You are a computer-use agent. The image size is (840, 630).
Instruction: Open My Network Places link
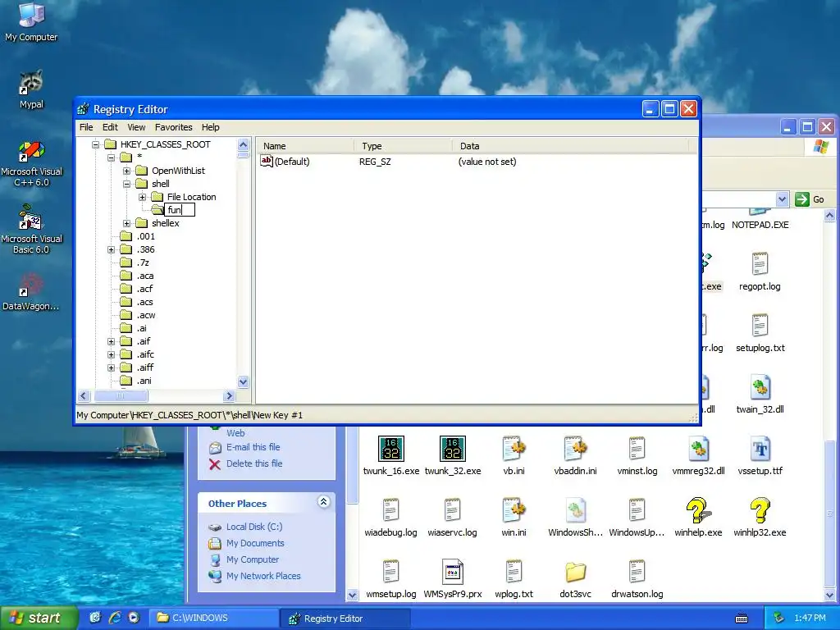click(263, 576)
